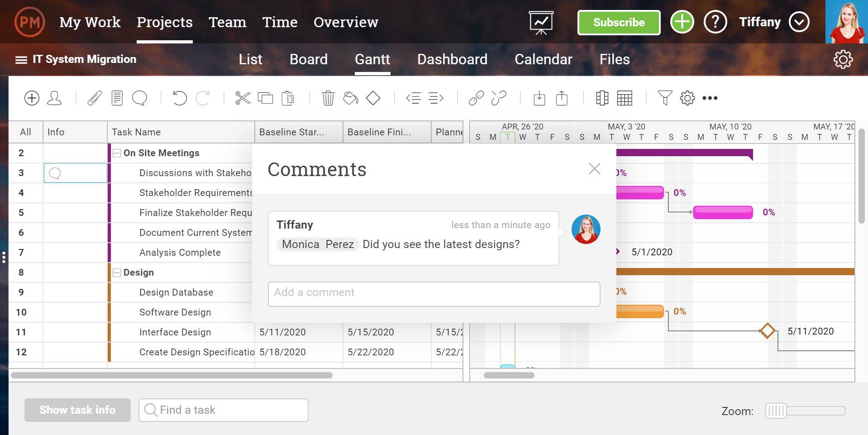This screenshot has height=435, width=868.
Task: Click the Show task info button
Action: (77, 410)
